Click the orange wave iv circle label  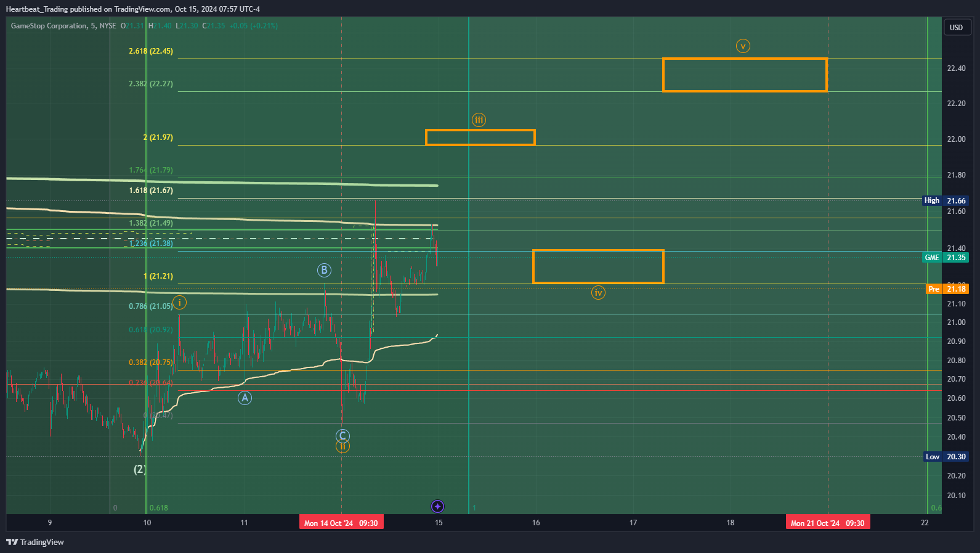(598, 292)
